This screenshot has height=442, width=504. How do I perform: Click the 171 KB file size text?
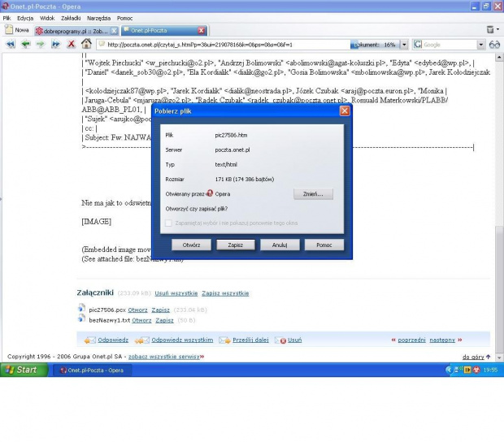coord(245,180)
